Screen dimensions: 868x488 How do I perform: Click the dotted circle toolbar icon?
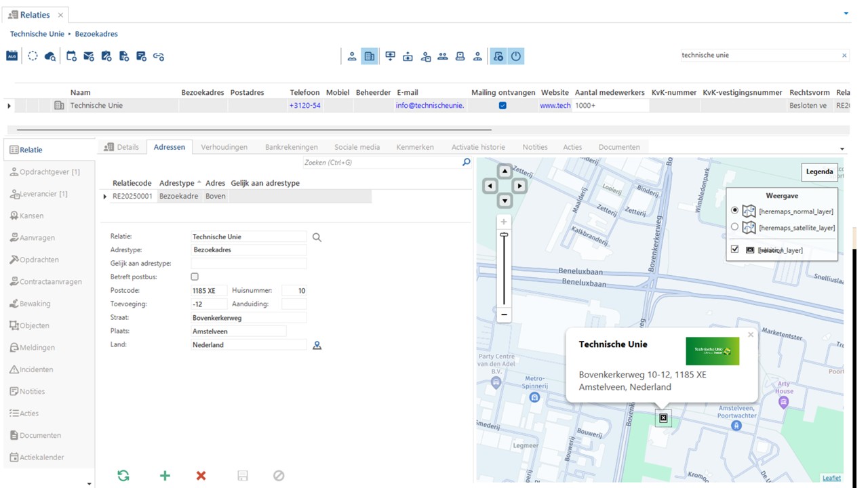pos(33,56)
